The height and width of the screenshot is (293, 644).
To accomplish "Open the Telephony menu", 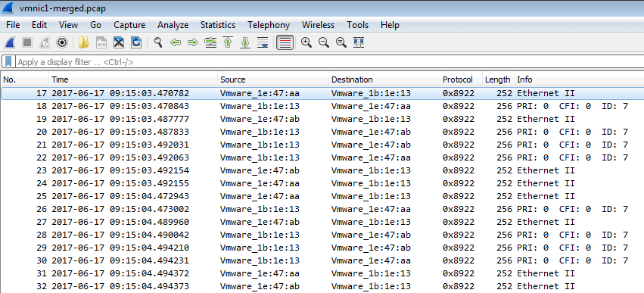I will tap(269, 25).
